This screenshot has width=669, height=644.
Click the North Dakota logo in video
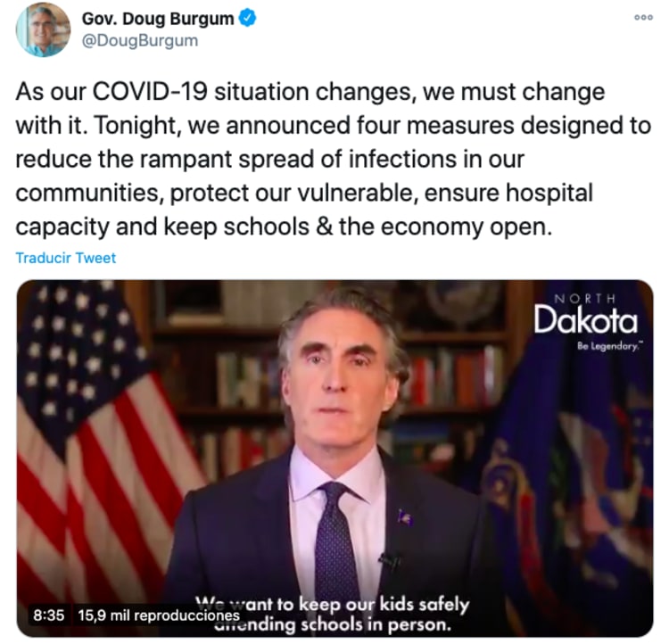click(x=585, y=316)
